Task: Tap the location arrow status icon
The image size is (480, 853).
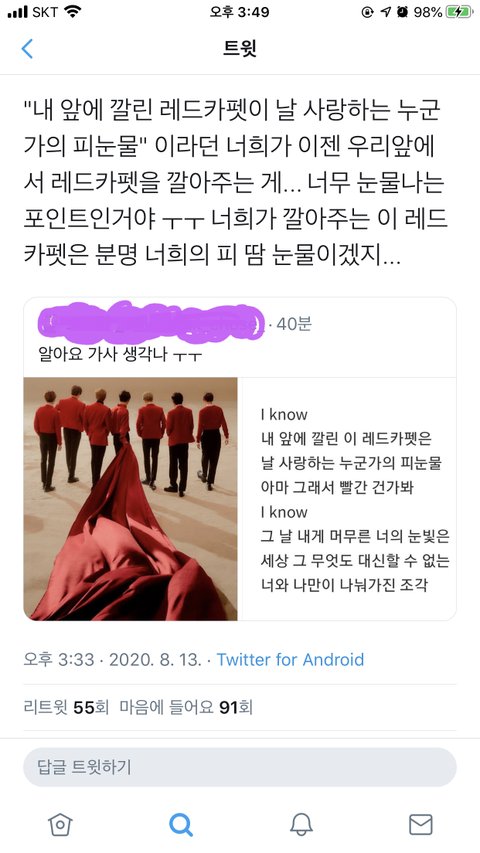Action: pyautogui.click(x=385, y=12)
